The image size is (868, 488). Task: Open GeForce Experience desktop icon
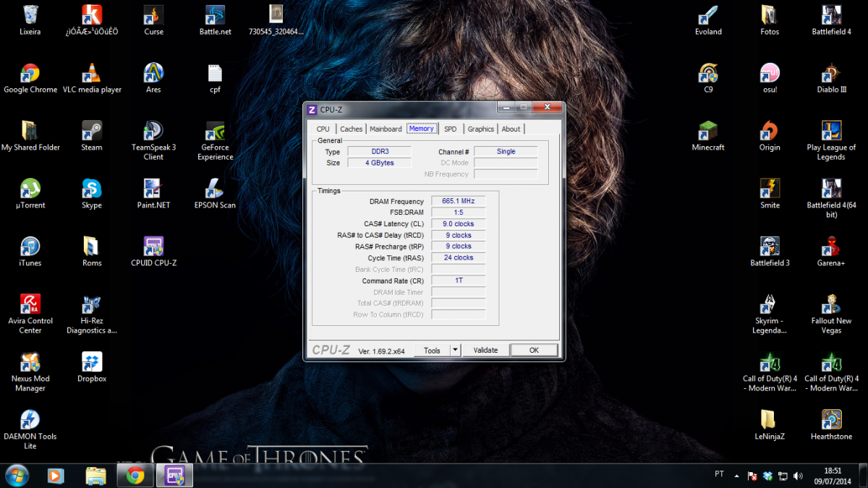[215, 140]
